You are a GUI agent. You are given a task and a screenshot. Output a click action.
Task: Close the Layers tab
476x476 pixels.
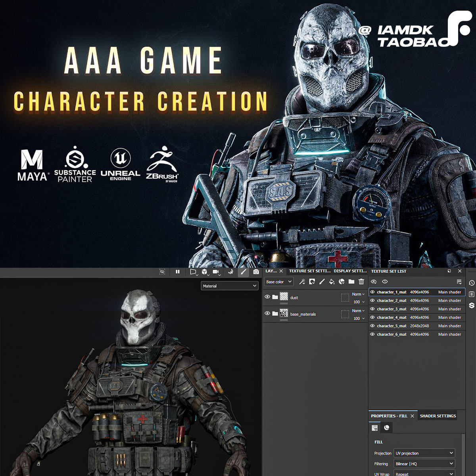coord(281,271)
